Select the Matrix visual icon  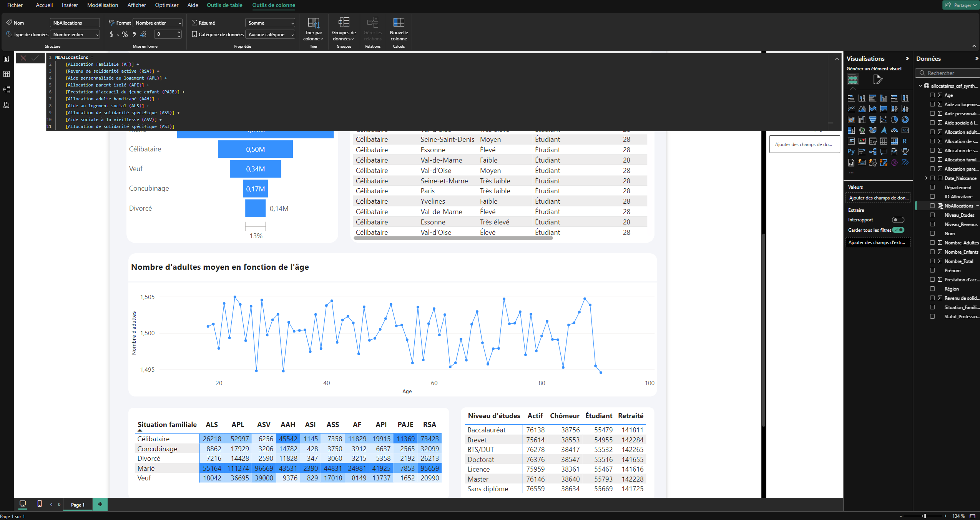tap(894, 141)
